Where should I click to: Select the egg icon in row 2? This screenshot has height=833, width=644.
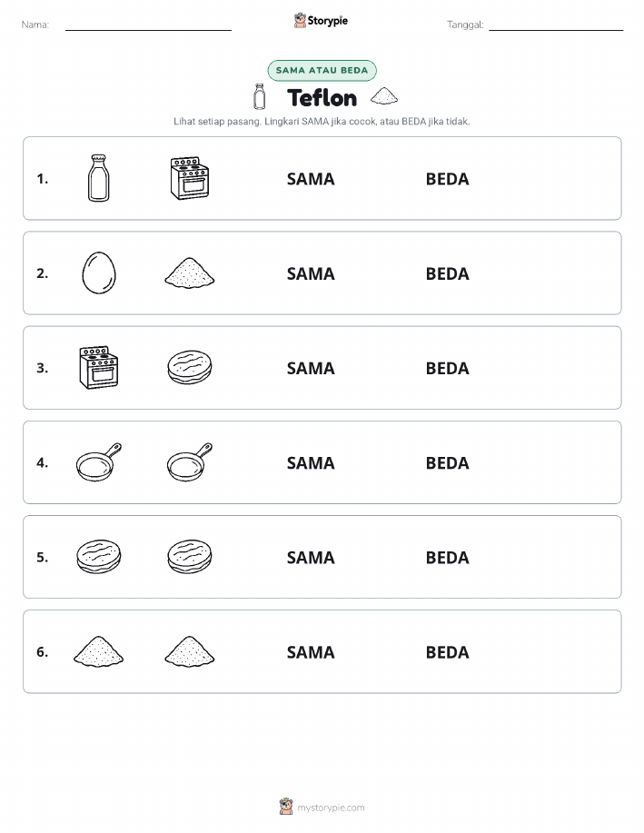tap(99, 273)
